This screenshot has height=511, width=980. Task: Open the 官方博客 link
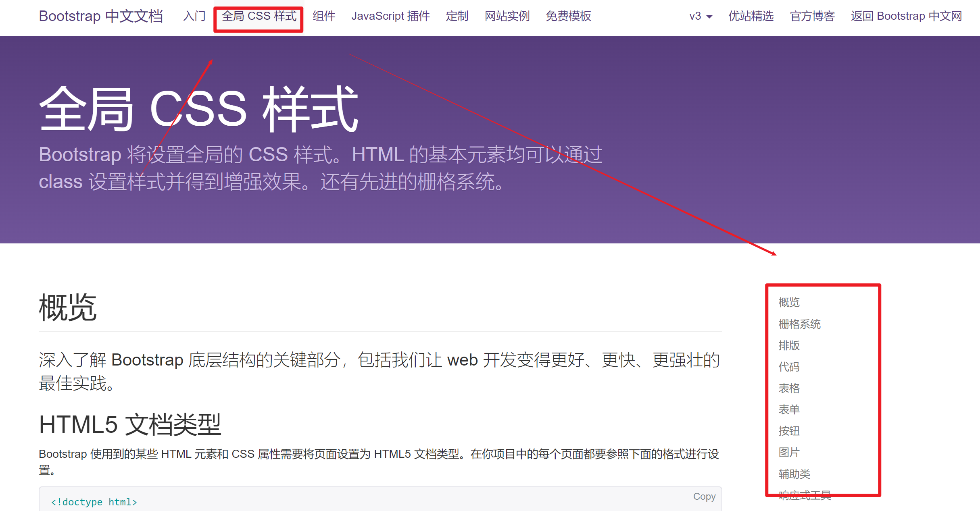[812, 16]
